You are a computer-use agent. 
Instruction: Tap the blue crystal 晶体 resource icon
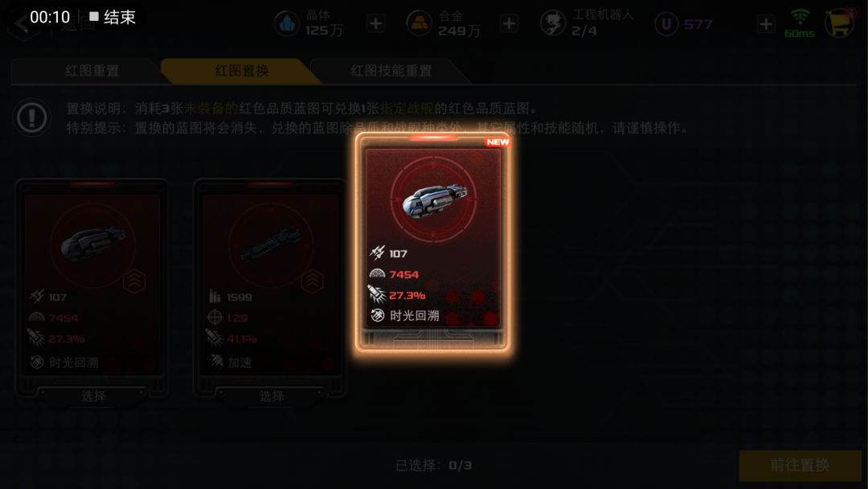coord(287,24)
